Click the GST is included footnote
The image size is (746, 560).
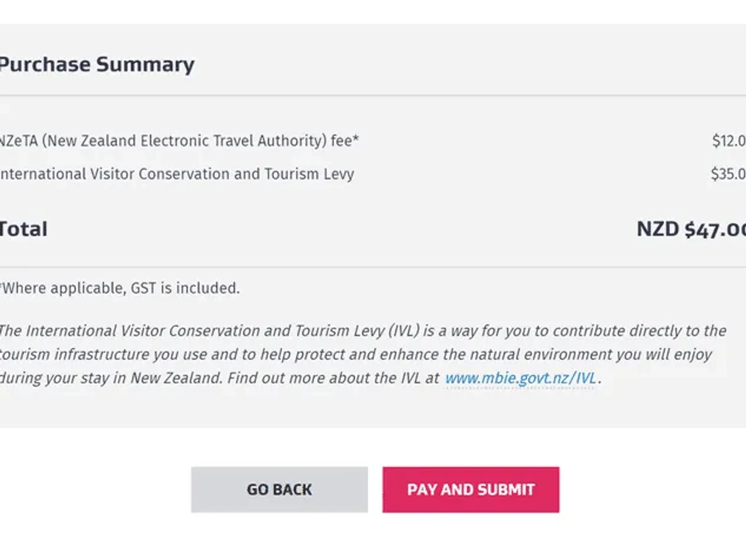click(120, 288)
